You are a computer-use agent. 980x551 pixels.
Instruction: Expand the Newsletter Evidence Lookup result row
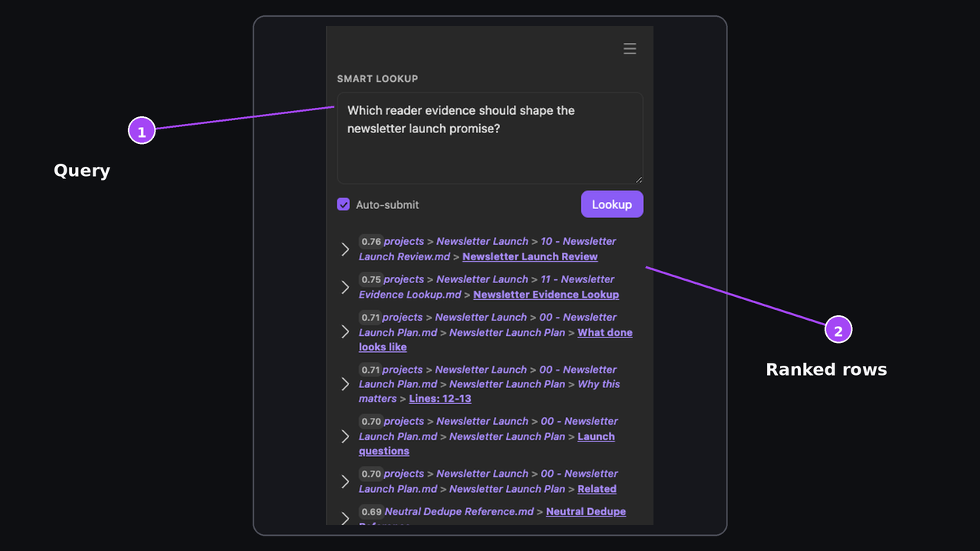click(345, 287)
